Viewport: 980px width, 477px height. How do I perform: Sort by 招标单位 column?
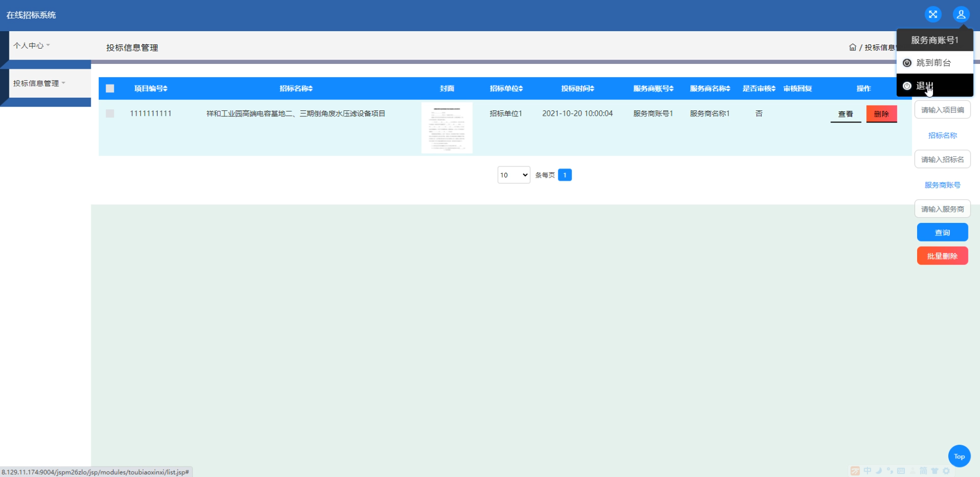tap(506, 88)
